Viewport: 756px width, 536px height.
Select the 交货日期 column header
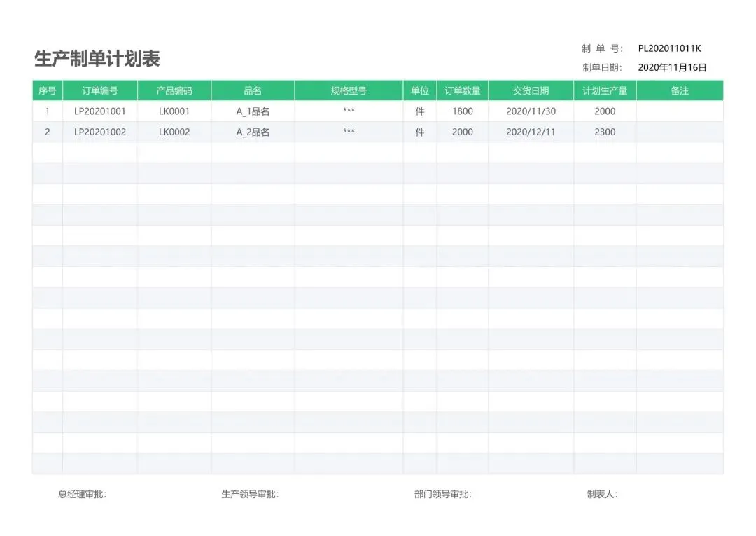point(531,90)
